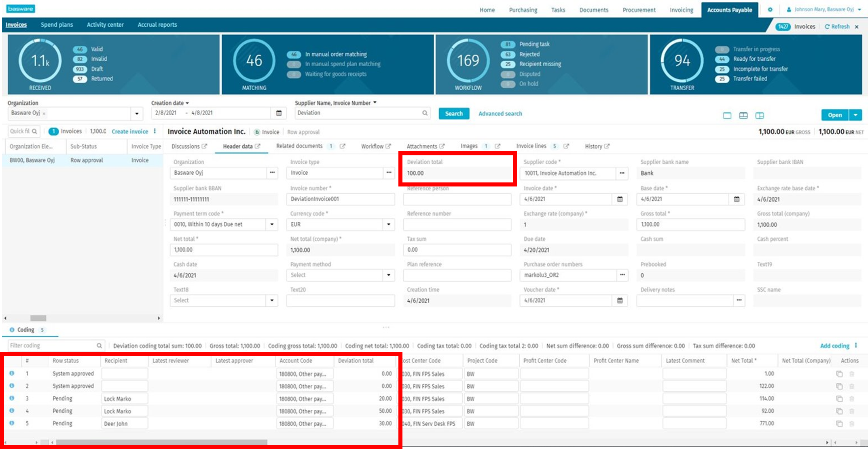This screenshot has height=449, width=868.
Task: Open the Purchase order numbers ellipsis picker
Action: (622, 275)
